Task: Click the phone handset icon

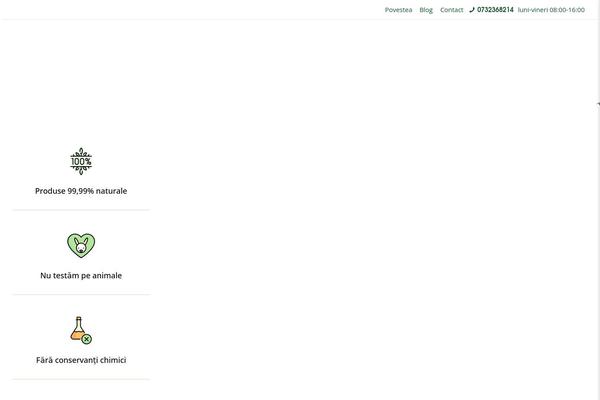Action: (x=472, y=10)
